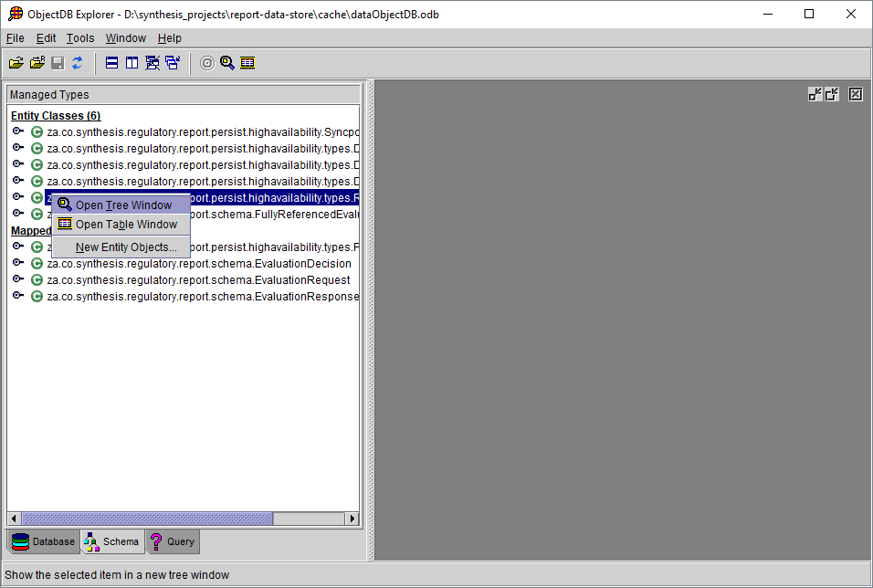873x588 pixels.
Task: Restore inner window size via the desktop pane icon
Action: coord(832,94)
